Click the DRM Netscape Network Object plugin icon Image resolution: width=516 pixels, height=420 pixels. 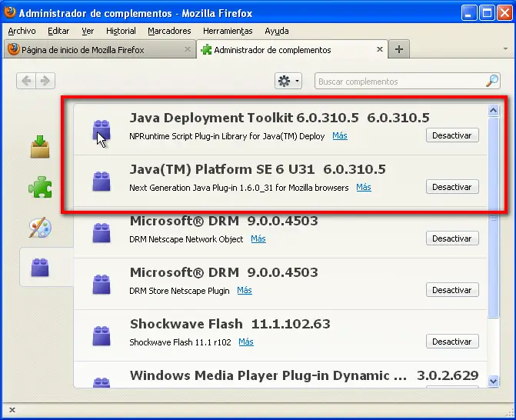102,233
